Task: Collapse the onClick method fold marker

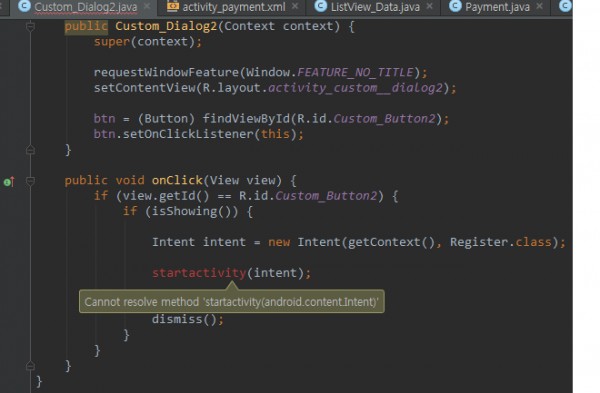Action: point(30,181)
